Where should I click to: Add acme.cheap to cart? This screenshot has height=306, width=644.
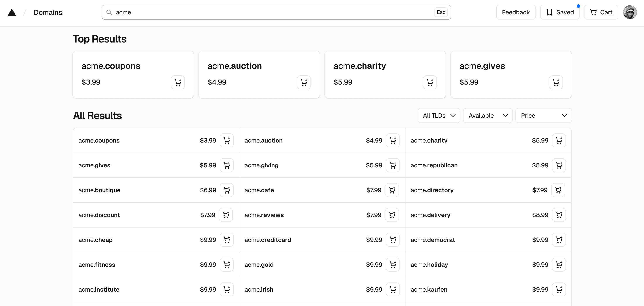point(227,240)
